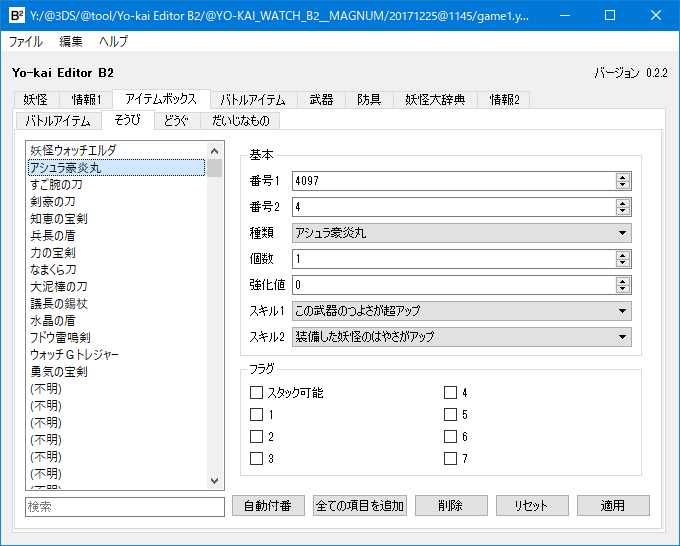Select 妖怪ウォッチエルダ in the list
The image size is (680, 546).
[117, 150]
